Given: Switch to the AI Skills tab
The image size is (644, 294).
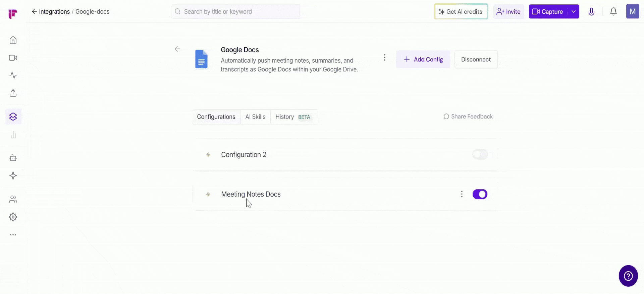Looking at the screenshot, I should [x=255, y=117].
